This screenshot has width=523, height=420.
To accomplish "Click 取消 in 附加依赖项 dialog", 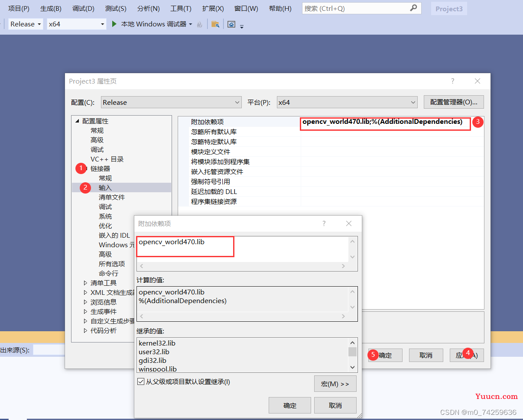I will (335, 406).
